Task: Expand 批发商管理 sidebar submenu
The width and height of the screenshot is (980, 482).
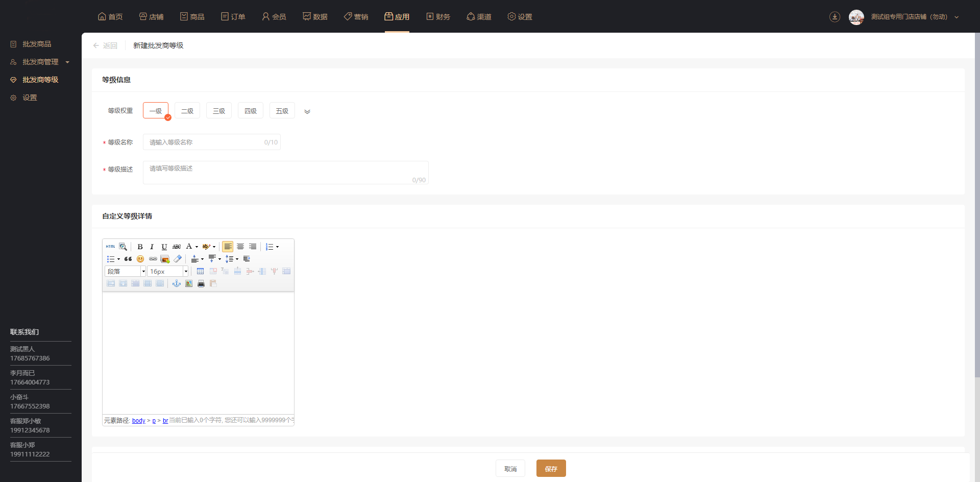Action: [x=40, y=62]
